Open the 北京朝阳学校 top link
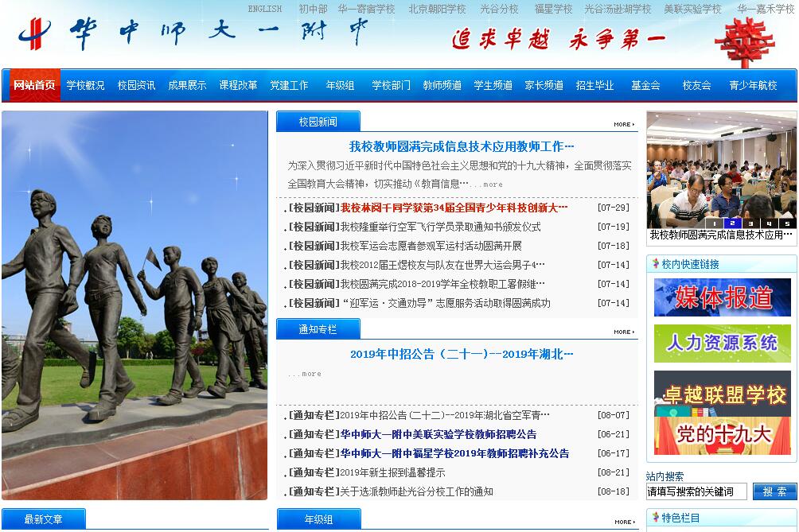Image resolution: width=799 pixels, height=532 pixels. [x=437, y=9]
